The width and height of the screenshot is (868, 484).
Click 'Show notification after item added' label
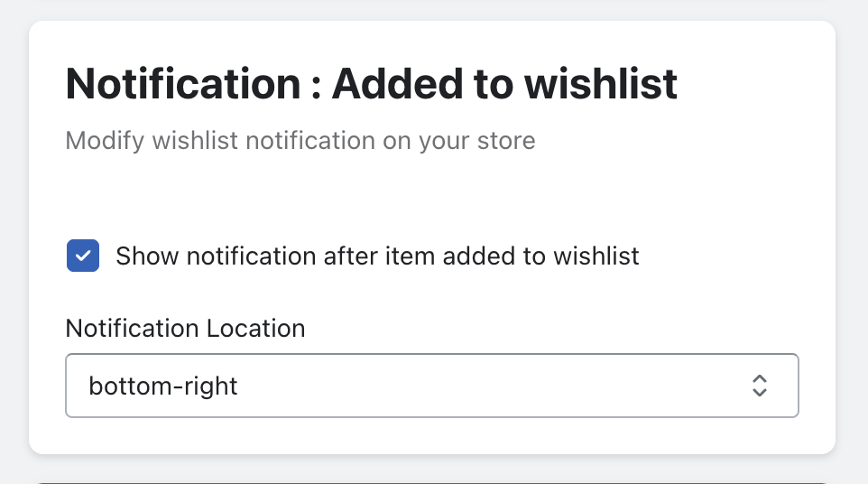[377, 256]
